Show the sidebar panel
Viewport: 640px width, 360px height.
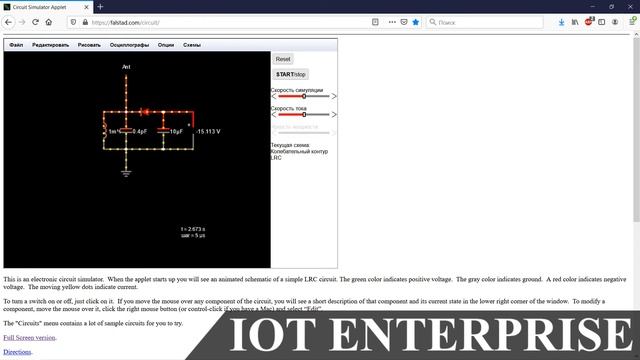pos(602,22)
